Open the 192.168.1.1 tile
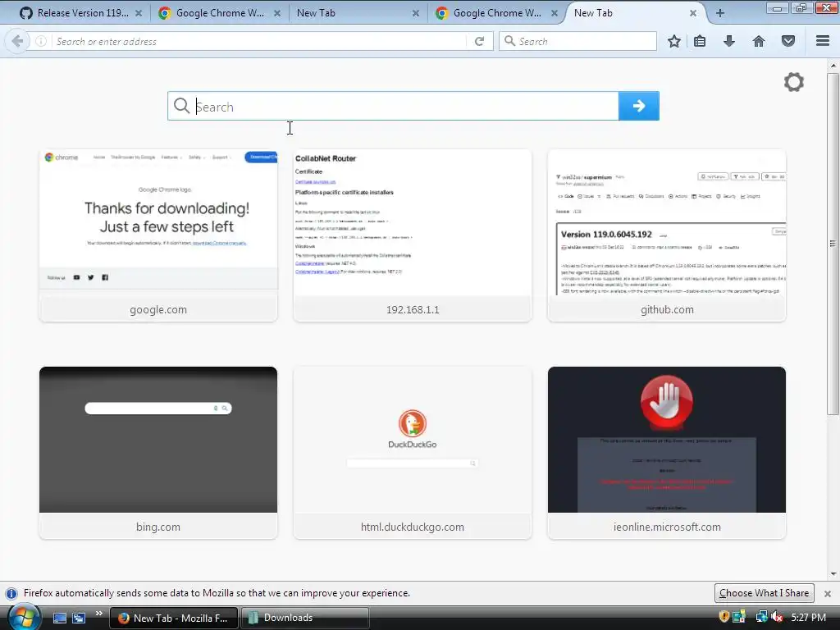 pos(413,235)
